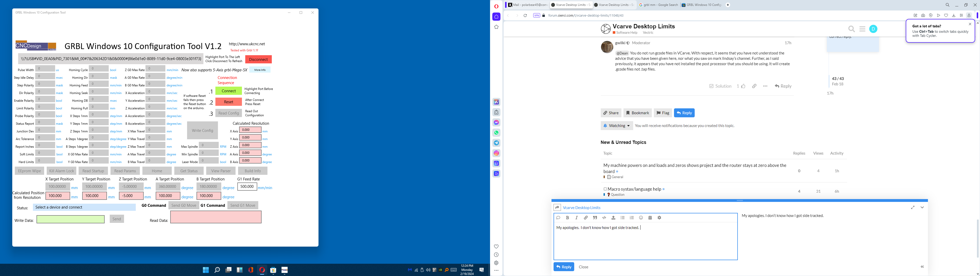980x276 pixels.
Task: Hide editor preview with double-chevron
Action: point(922,267)
